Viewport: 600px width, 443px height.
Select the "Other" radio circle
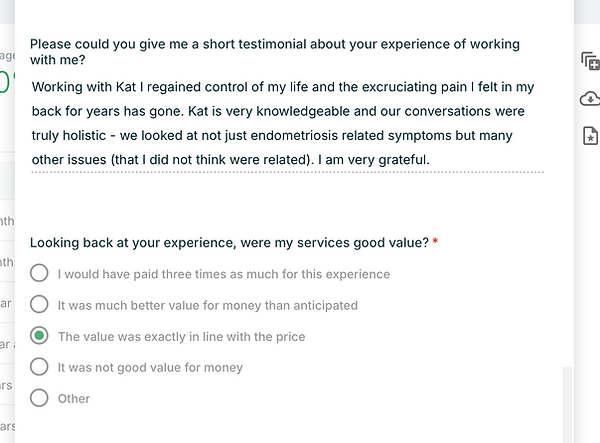pos(40,398)
